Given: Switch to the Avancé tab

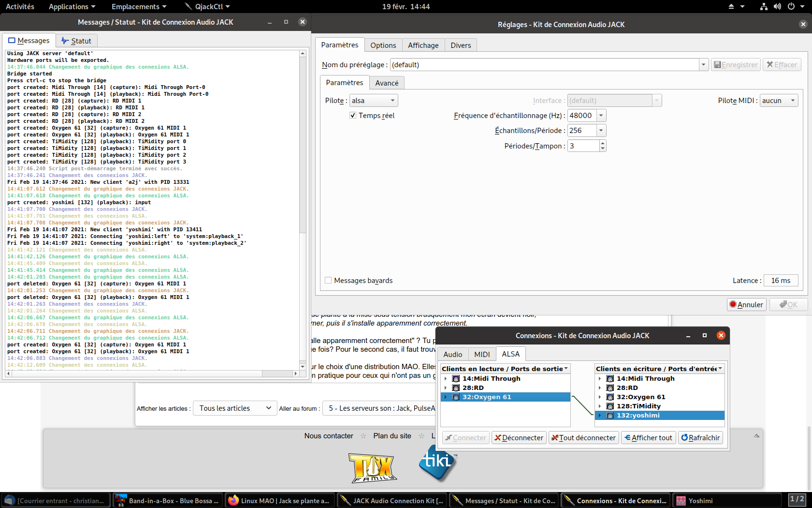Looking at the screenshot, I should 387,83.
